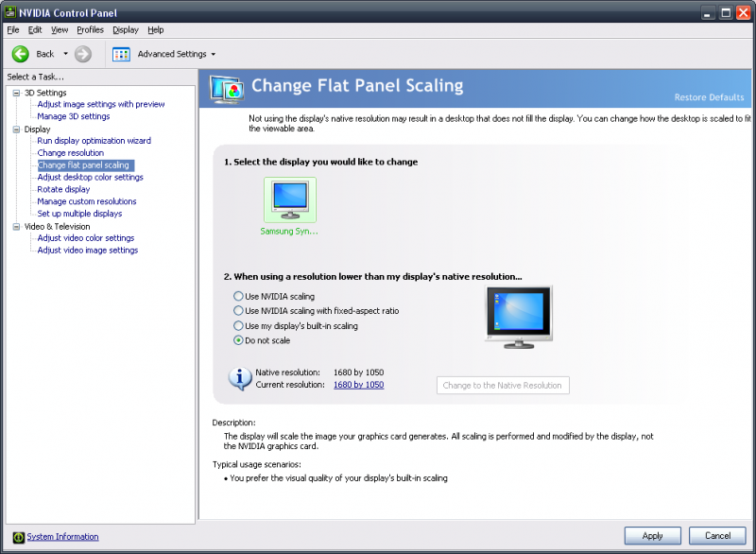Click the Change Flat Panel Scaling header icon
The height and width of the screenshot is (554, 756).
pyautogui.click(x=226, y=90)
